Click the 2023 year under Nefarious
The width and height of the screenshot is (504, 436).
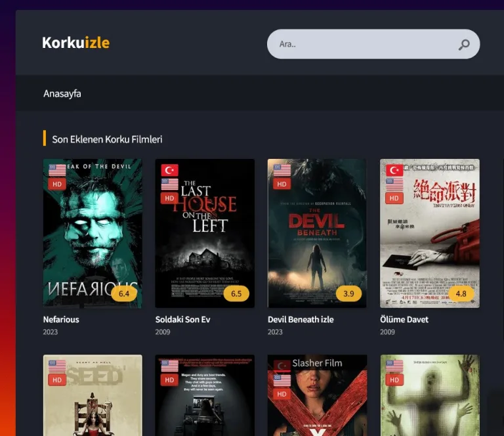coord(51,332)
